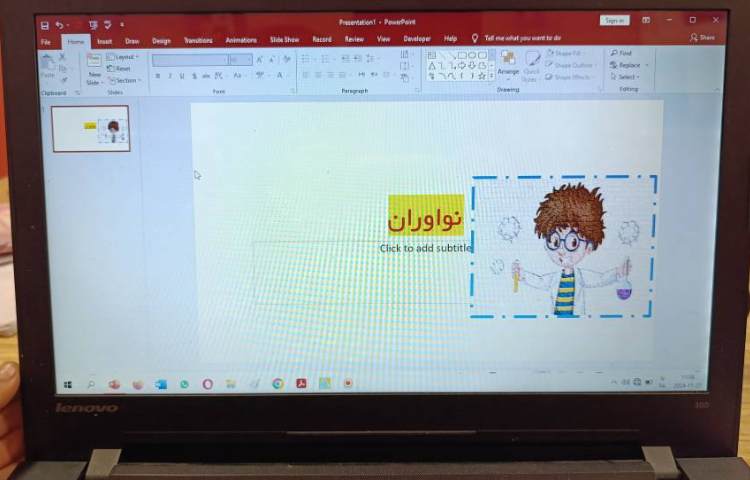
Task: Open the font size combo box
Action: [240, 60]
